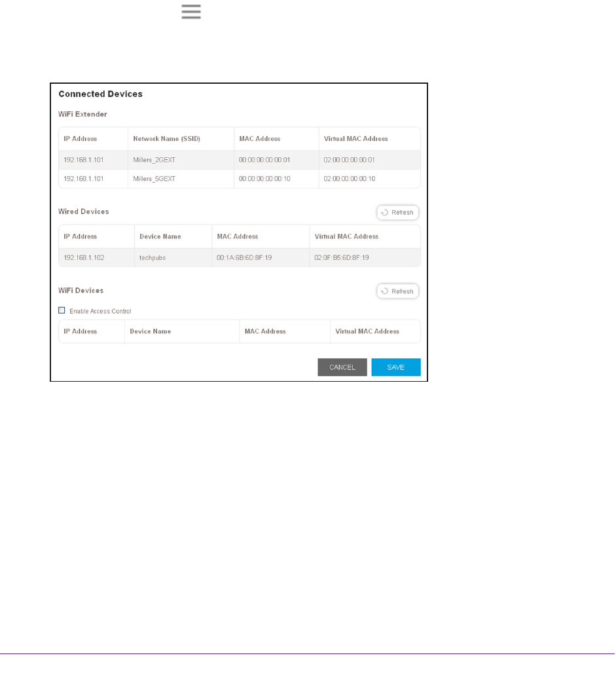Click IP Address header in Wired Devices table

click(80, 236)
